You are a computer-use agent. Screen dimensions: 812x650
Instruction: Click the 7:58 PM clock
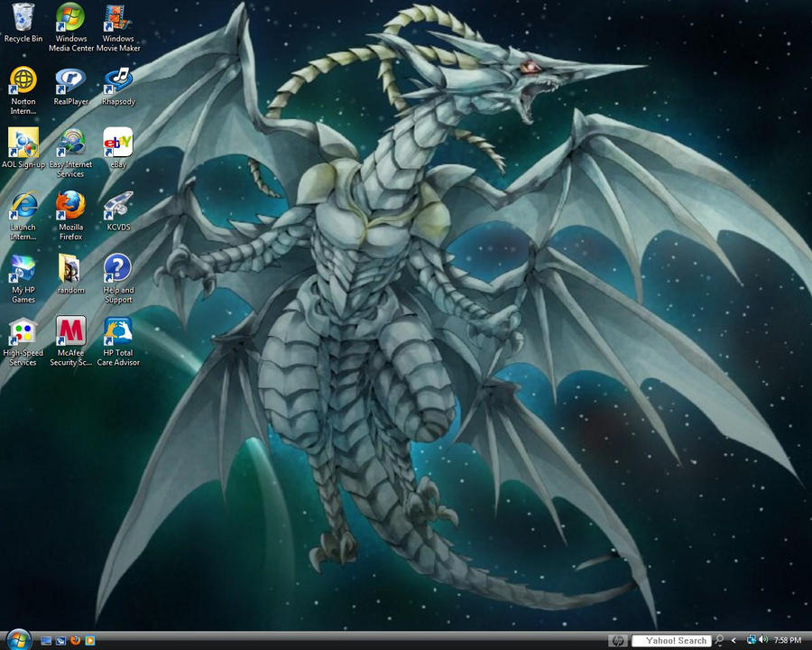(787, 641)
